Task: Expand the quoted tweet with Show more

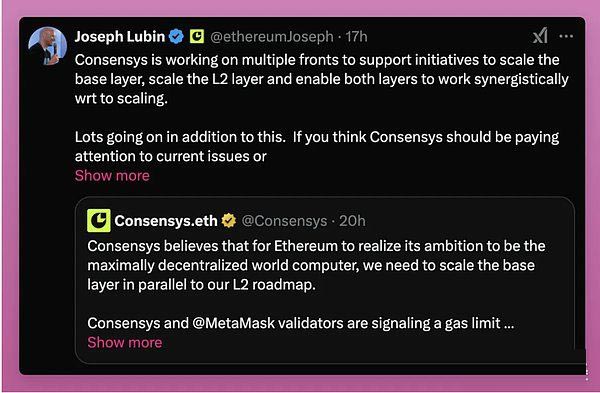Action: pos(125,342)
